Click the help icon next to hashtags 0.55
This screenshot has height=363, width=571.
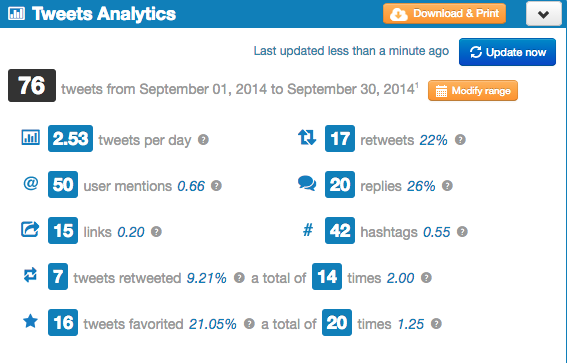(x=462, y=232)
